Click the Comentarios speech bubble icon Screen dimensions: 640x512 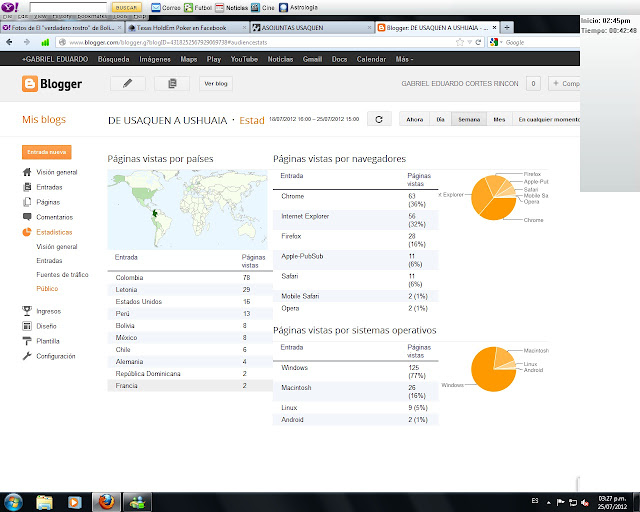[x=27, y=217]
